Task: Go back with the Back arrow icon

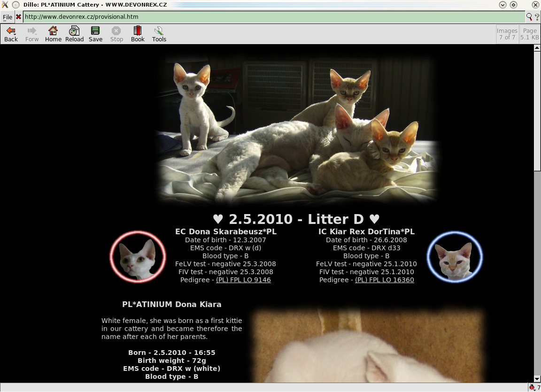Action: coord(11,31)
